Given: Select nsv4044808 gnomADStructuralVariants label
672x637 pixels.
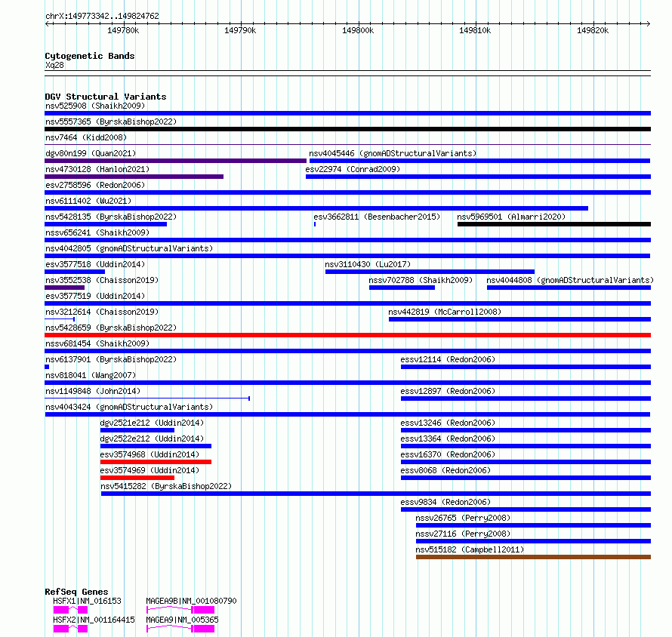Looking at the screenshot, I should point(570,280).
